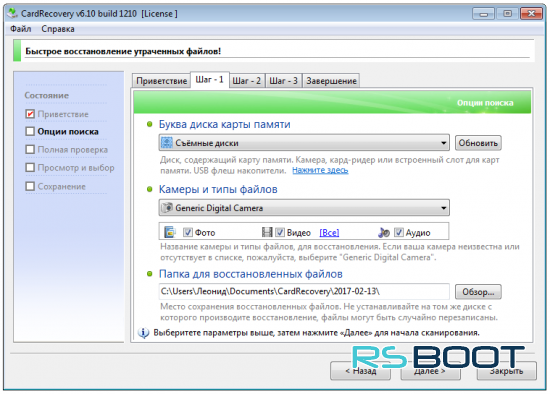Toggle the Фото checkbox
Screen dimensions: 550x394
[x=188, y=232]
